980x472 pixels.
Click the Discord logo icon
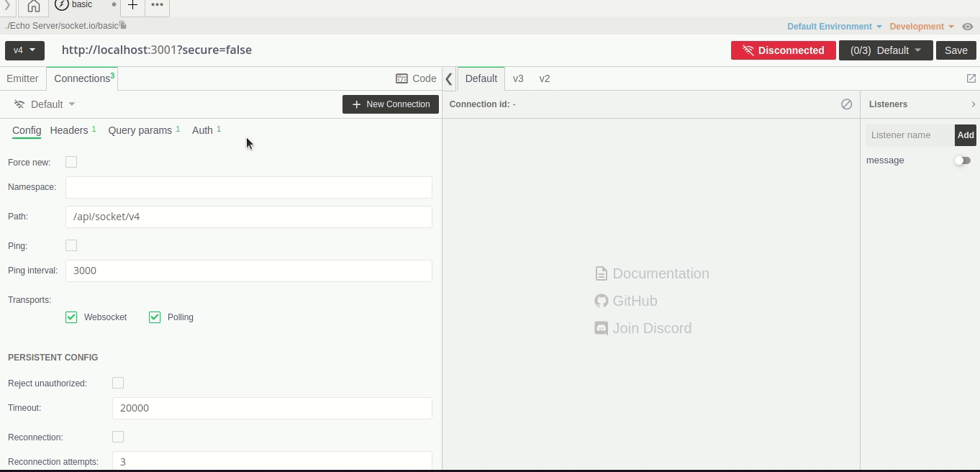pyautogui.click(x=601, y=328)
